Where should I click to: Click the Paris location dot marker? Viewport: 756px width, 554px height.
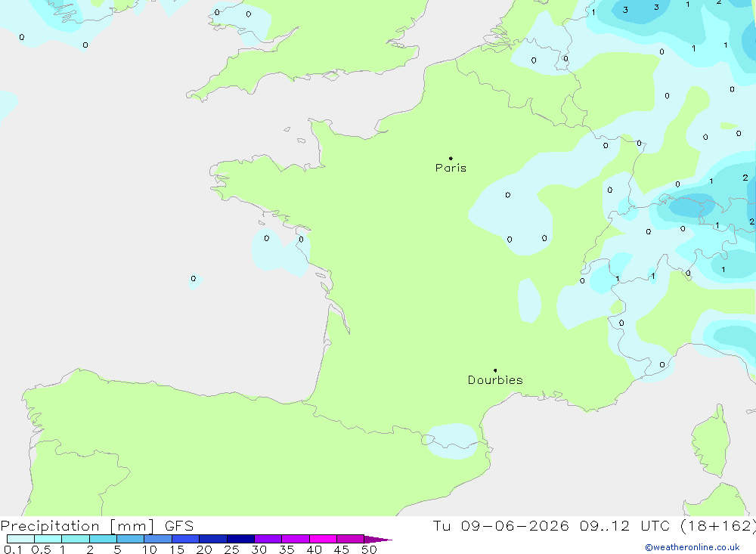[451, 158]
